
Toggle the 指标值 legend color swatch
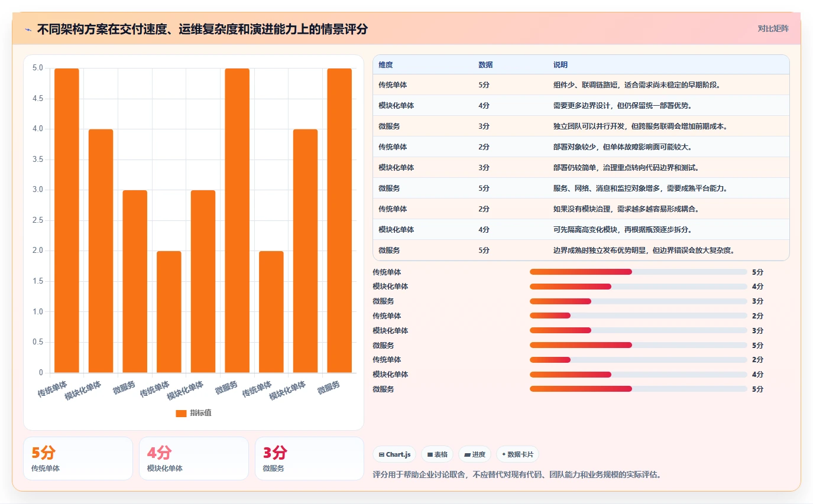[x=181, y=414]
